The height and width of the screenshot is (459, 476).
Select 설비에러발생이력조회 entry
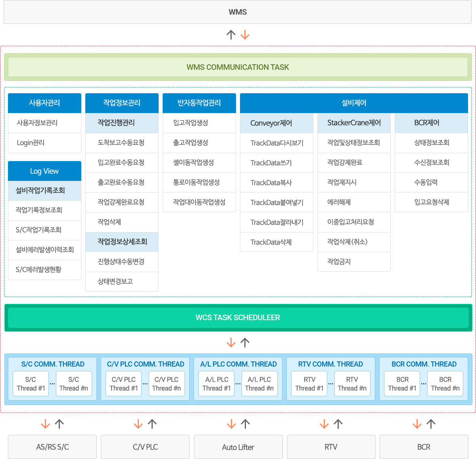(x=44, y=250)
